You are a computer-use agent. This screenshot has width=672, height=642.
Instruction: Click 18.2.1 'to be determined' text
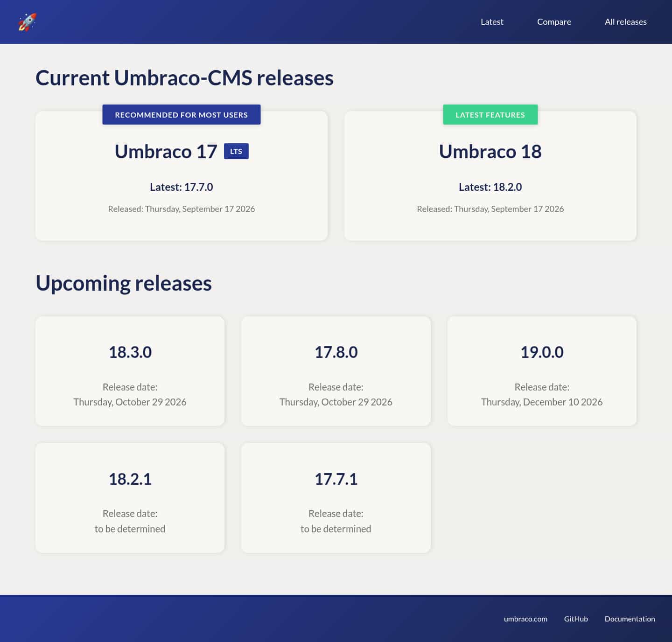click(130, 529)
